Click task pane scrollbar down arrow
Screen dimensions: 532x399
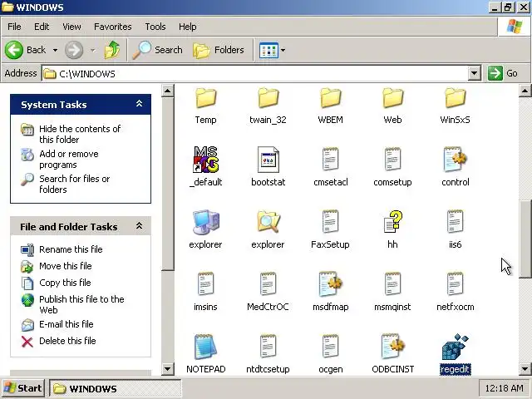(168, 369)
